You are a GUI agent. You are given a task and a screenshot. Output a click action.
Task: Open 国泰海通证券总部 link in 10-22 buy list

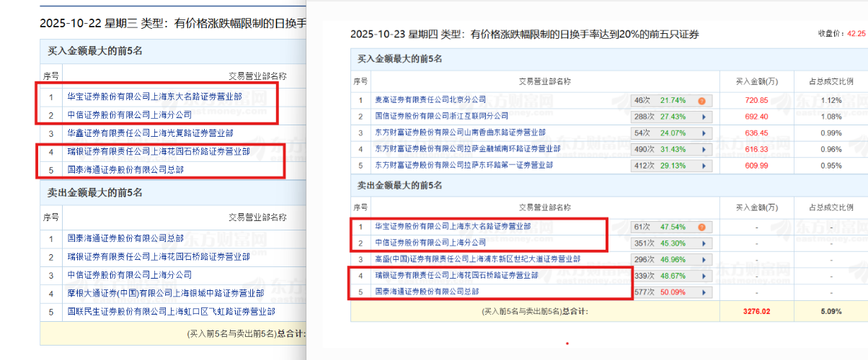125,171
